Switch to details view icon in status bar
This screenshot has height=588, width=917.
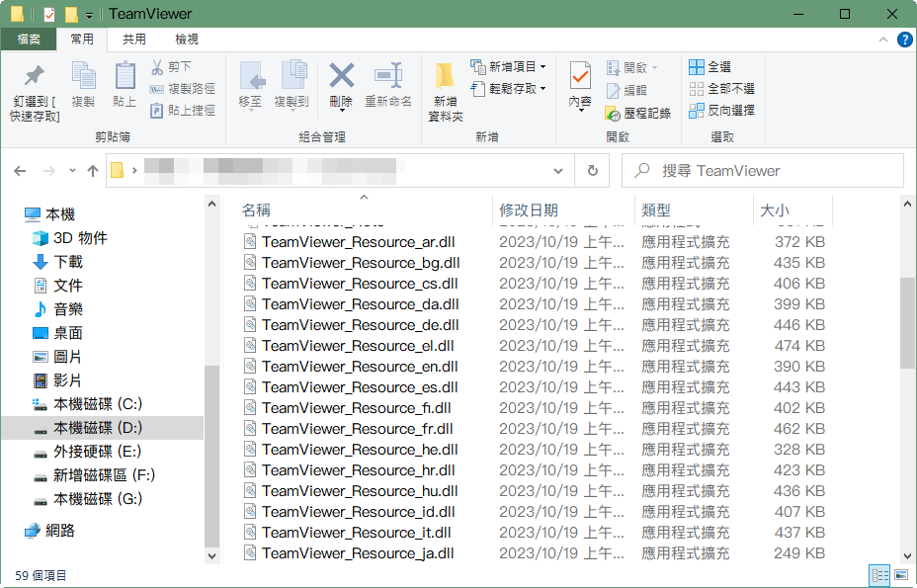click(x=879, y=576)
